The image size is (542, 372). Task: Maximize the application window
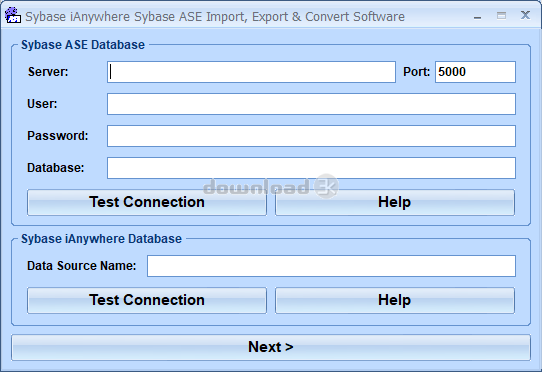(x=501, y=16)
